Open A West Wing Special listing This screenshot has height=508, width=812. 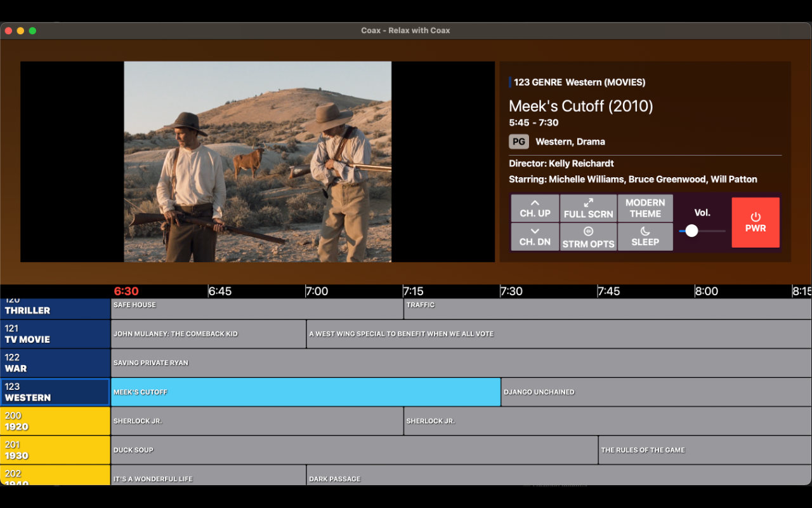tap(559, 334)
